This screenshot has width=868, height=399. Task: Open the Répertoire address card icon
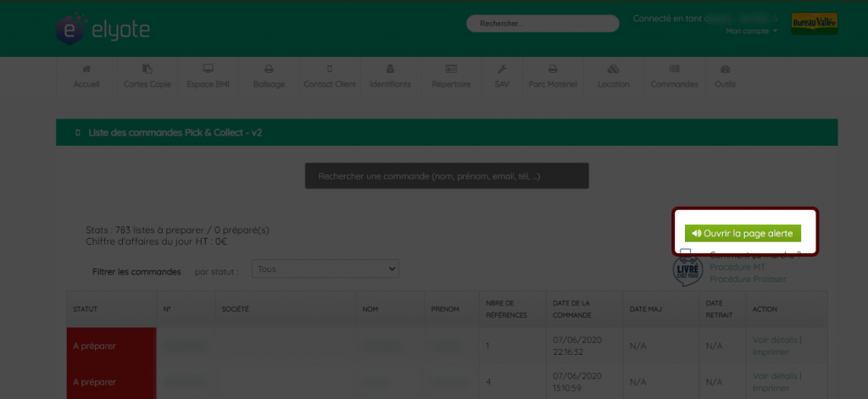[x=451, y=69]
